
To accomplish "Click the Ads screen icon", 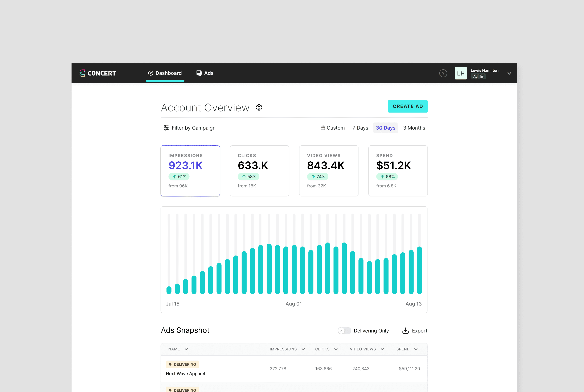I will point(199,73).
